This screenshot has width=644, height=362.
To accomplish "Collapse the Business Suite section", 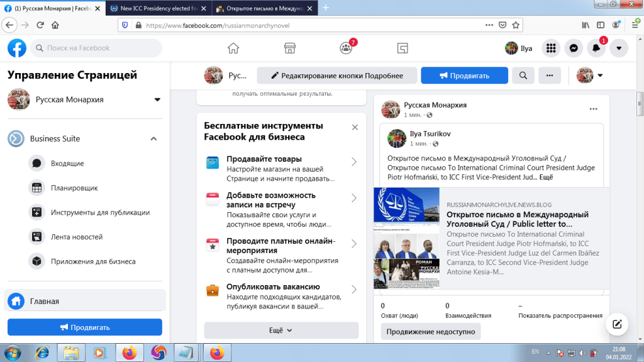I will pyautogui.click(x=153, y=139).
